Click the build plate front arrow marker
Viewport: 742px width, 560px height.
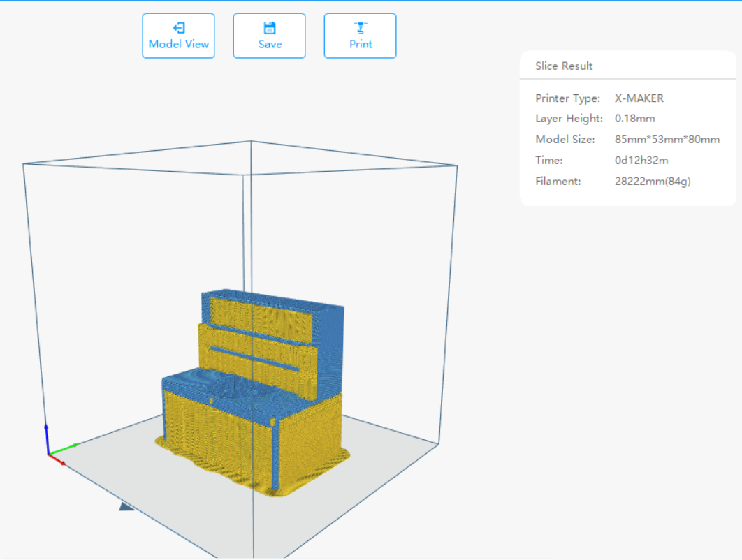[x=126, y=506]
